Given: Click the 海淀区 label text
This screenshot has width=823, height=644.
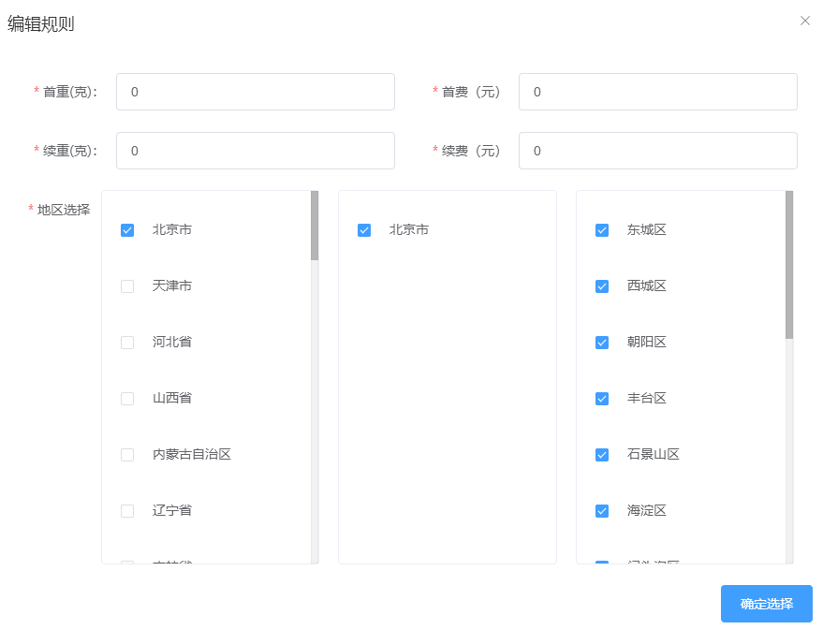Looking at the screenshot, I should pyautogui.click(x=647, y=511).
